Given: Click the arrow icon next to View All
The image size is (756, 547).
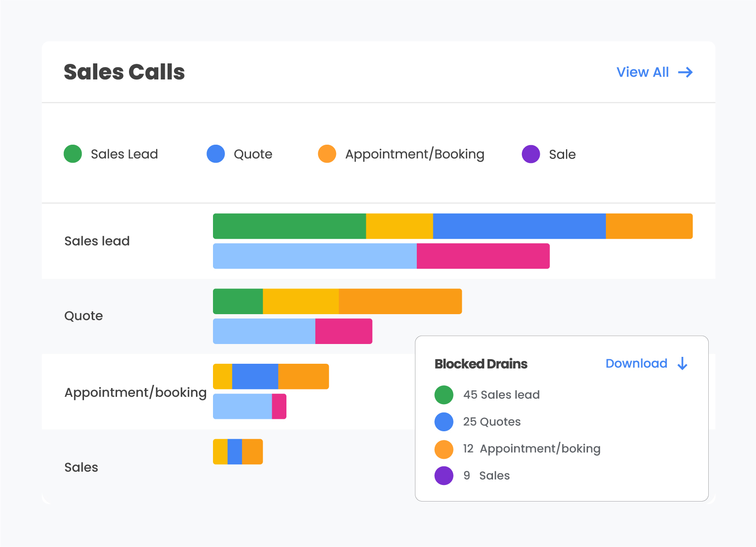Looking at the screenshot, I should (x=686, y=72).
